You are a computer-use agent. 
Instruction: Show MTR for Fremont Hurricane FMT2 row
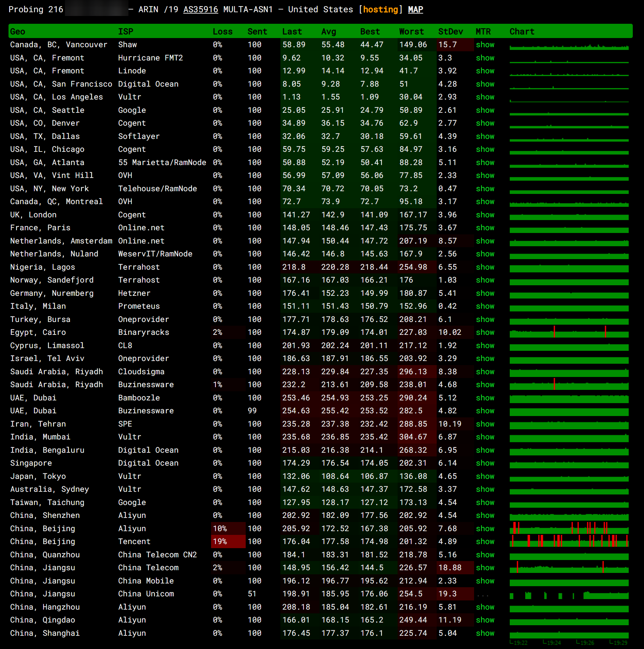[x=485, y=58]
